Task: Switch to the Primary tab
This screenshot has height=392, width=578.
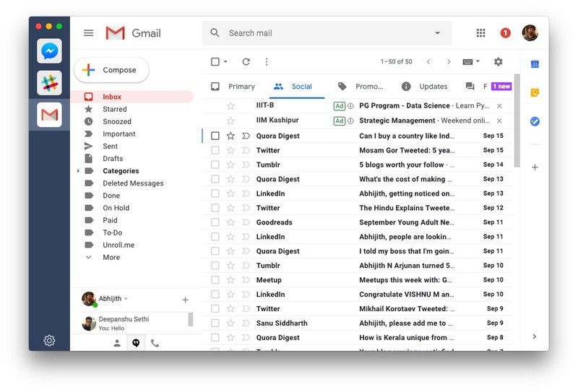Action: click(233, 87)
